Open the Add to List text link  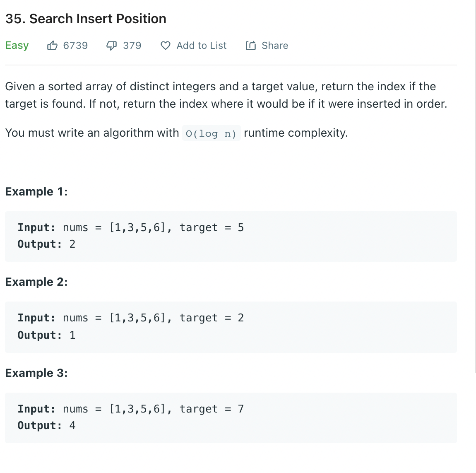[201, 46]
